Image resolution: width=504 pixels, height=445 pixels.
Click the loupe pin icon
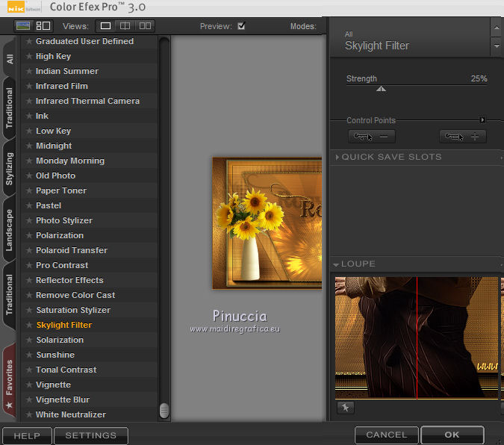(345, 408)
